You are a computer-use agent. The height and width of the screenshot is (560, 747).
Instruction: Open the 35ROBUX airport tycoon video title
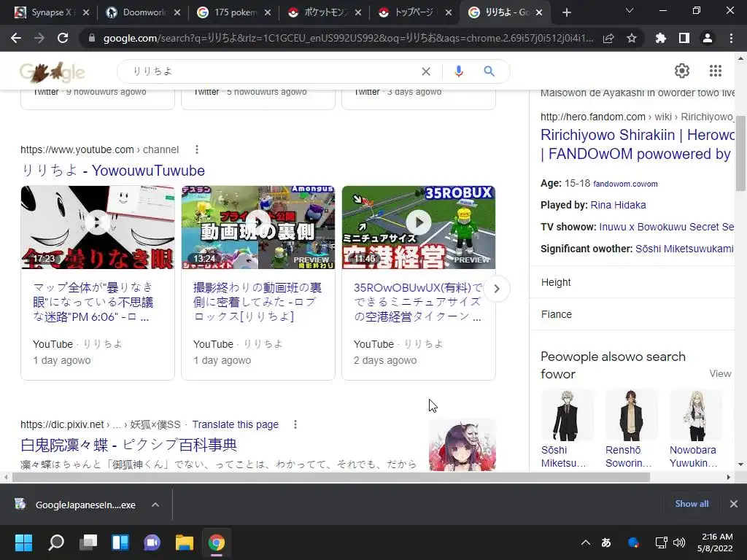418,302
